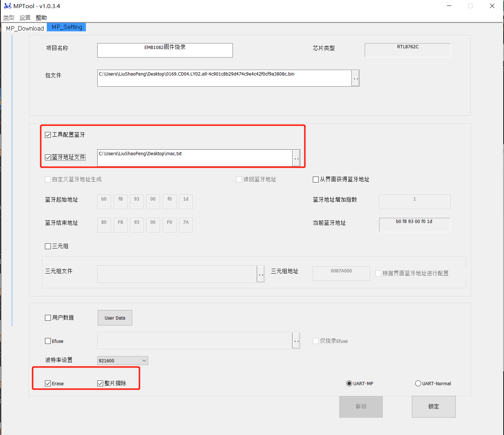Open the 波特率设置 921600 dropdown
The width and height of the screenshot is (504, 435).
pyautogui.click(x=123, y=361)
